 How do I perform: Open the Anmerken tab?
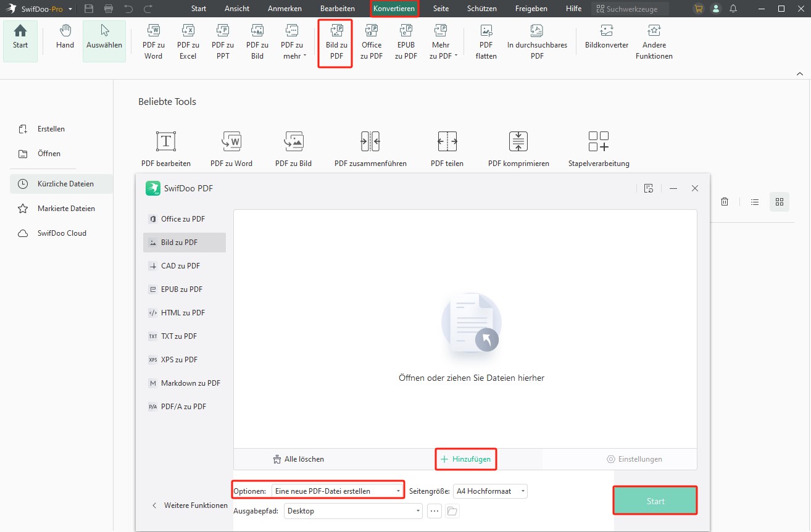tap(285, 9)
